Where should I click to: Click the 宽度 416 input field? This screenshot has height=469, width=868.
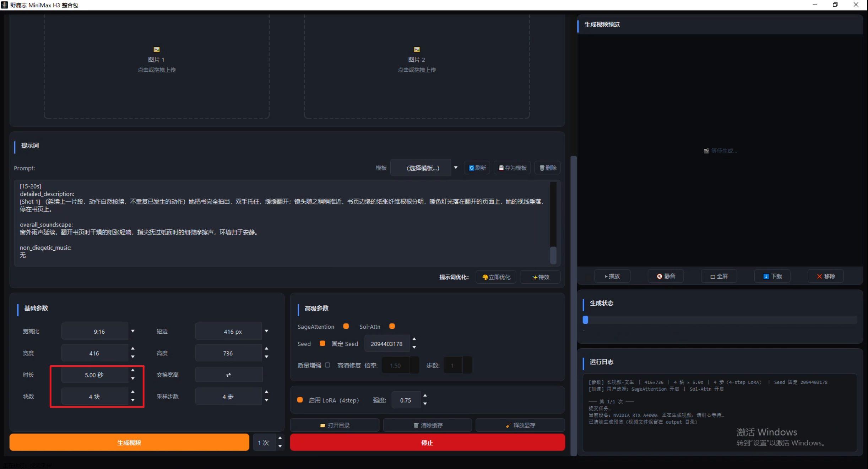(94, 353)
